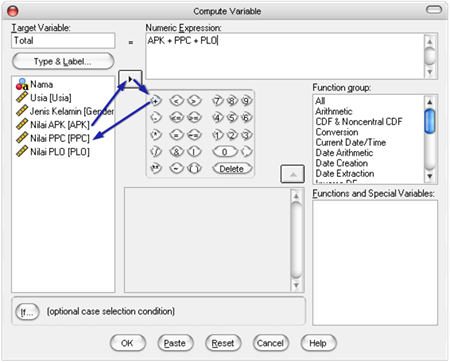
Task: Click the parentheses ( ) keypad button
Action: pyautogui.click(x=194, y=168)
